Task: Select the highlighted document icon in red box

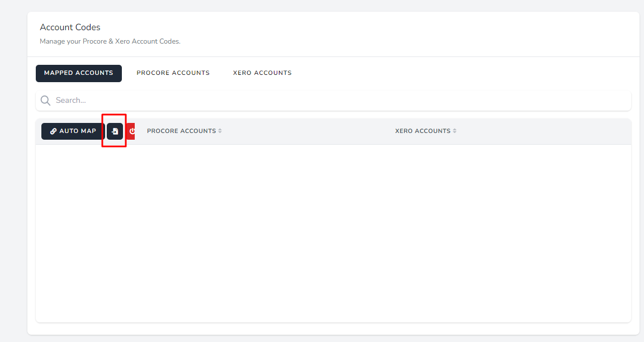Action: (114, 131)
